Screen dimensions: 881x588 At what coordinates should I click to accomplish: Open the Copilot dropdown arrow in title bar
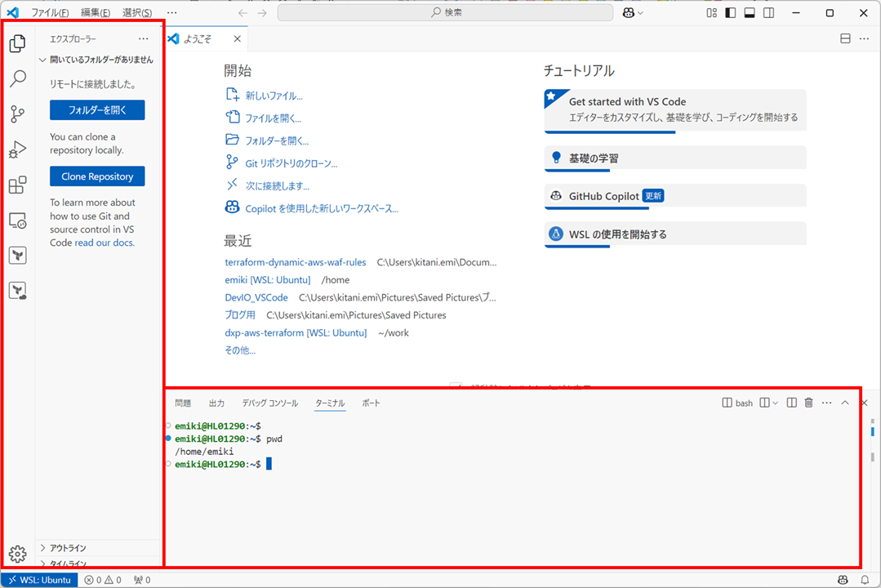(x=640, y=12)
